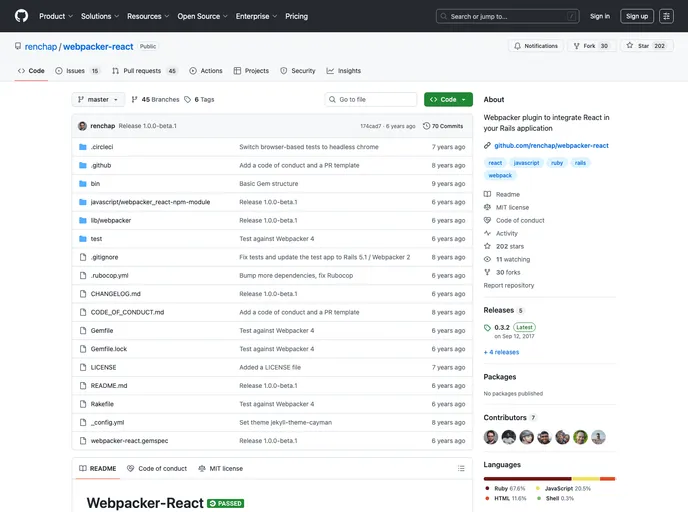The width and height of the screenshot is (688, 512).
Task: Click the Ruby segment in languages bar
Action: pyautogui.click(x=528, y=479)
